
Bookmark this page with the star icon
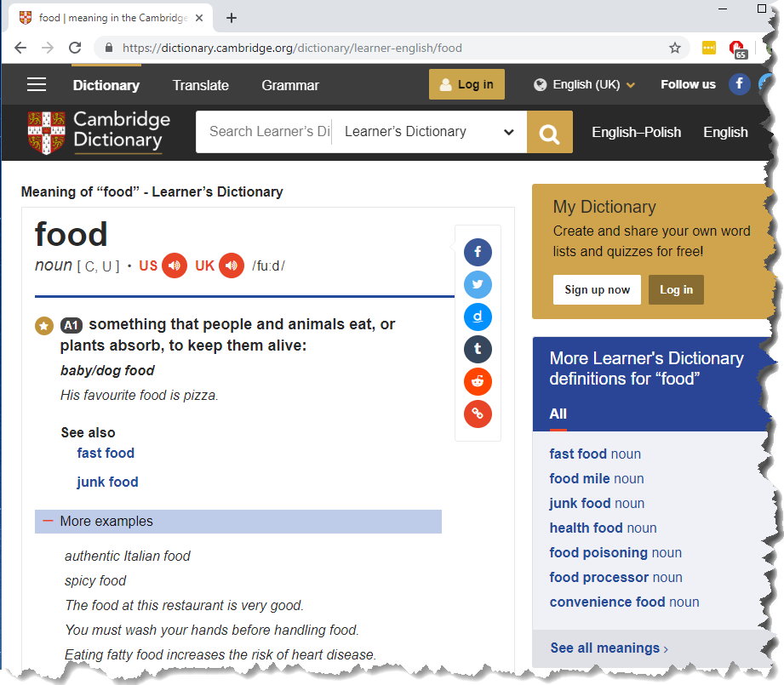[x=675, y=48]
